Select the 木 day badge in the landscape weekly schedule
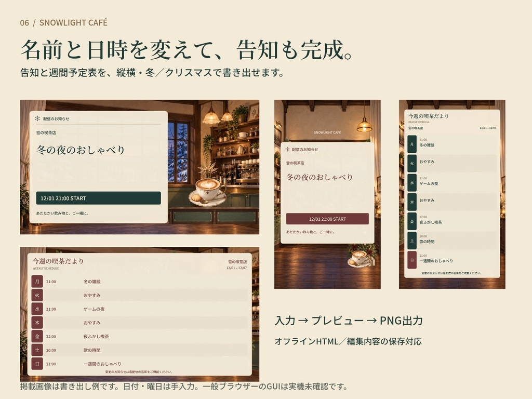This screenshot has width=532, height=399. click(37, 323)
